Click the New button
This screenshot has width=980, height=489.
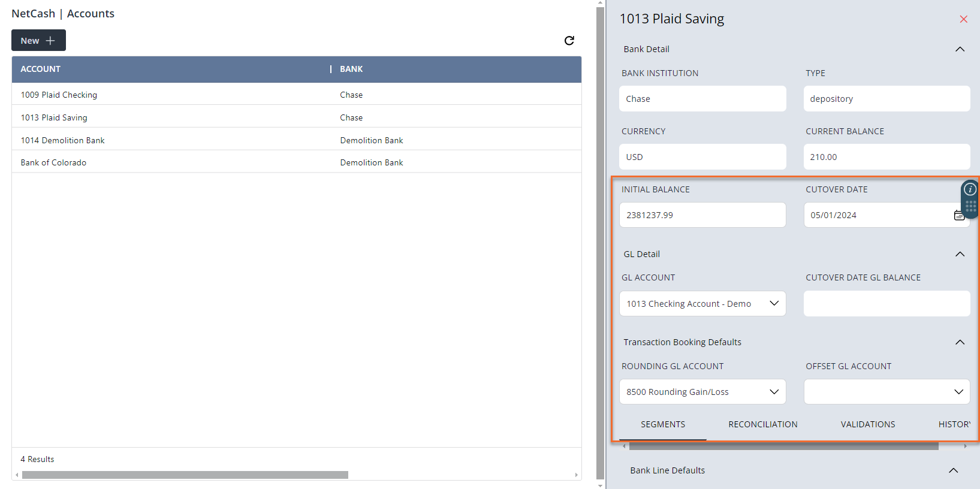(38, 40)
